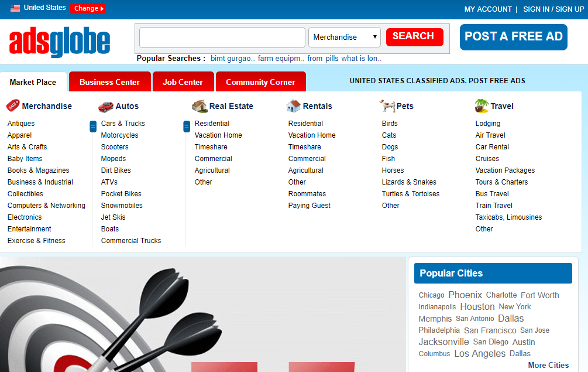Open the More Cities link
Screen dimensions: 588x372
[x=548, y=365]
